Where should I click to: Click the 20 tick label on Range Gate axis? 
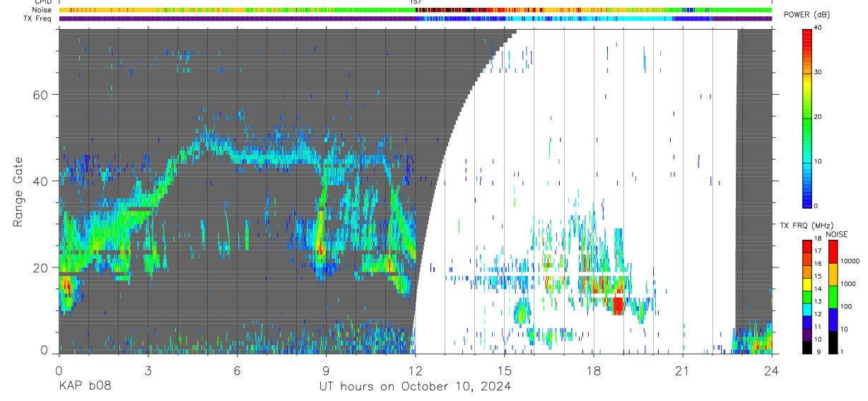[x=41, y=267]
